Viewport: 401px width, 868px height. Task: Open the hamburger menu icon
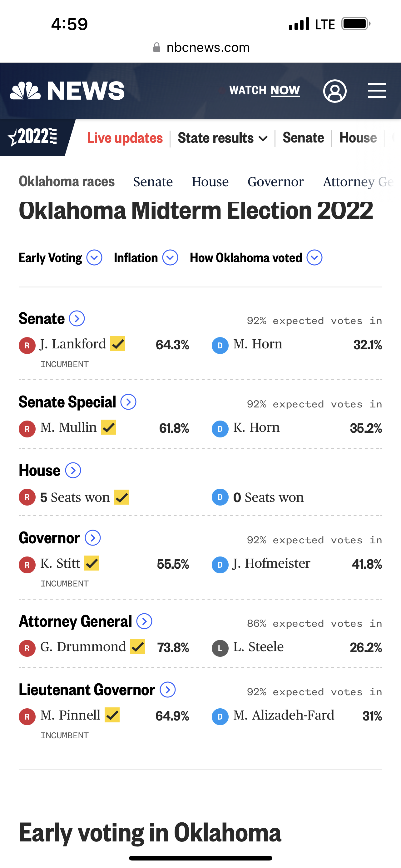point(377,91)
